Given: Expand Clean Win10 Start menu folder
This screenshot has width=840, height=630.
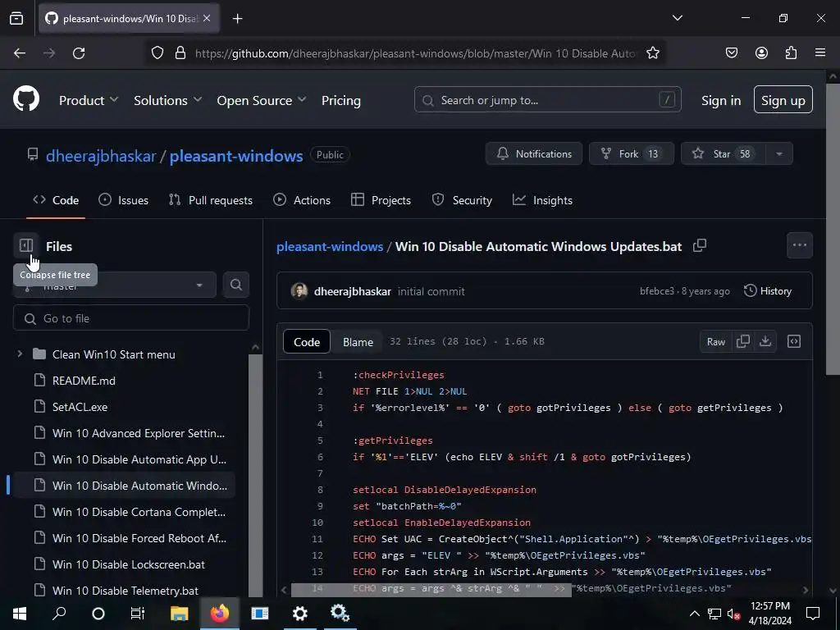Looking at the screenshot, I should click(x=20, y=354).
